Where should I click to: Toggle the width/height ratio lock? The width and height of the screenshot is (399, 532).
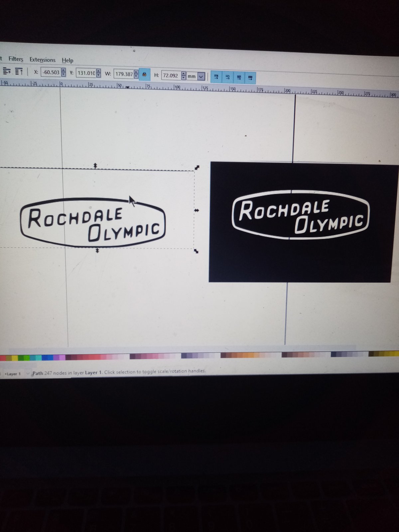[144, 74]
